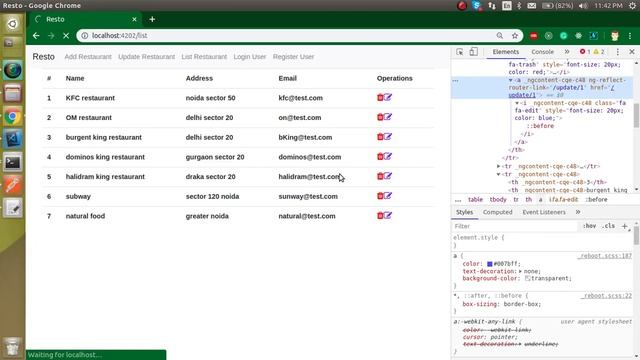
Task: Click ellipsis in breadcrumb trail
Action: [458, 200]
